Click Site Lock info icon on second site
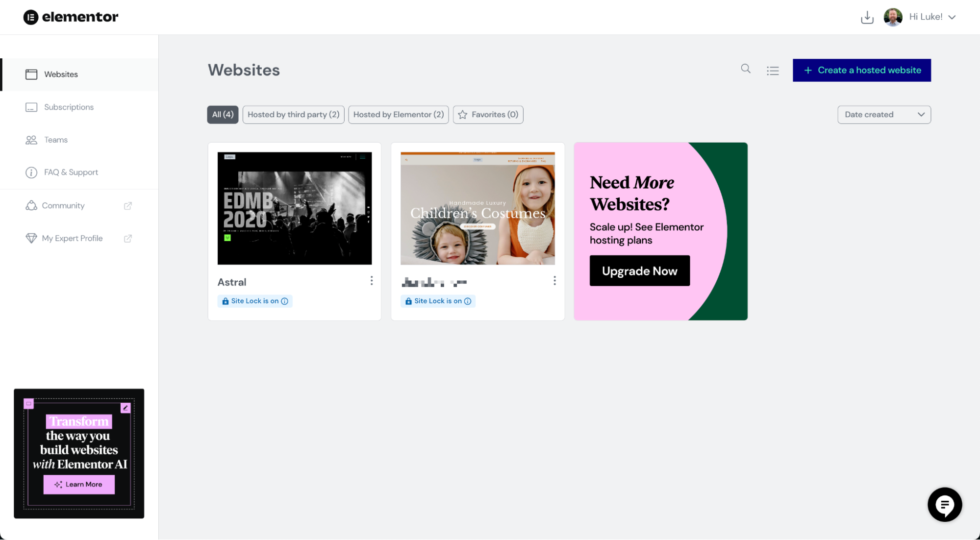 (468, 300)
